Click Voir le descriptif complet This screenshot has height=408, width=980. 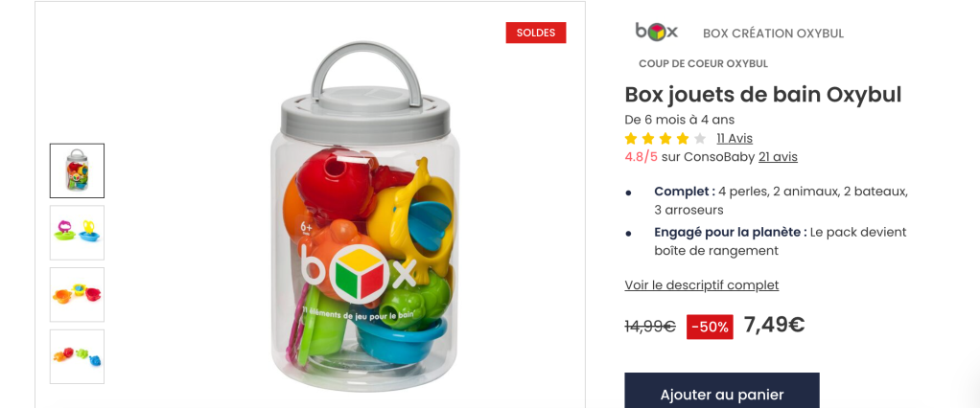pyautogui.click(x=701, y=285)
